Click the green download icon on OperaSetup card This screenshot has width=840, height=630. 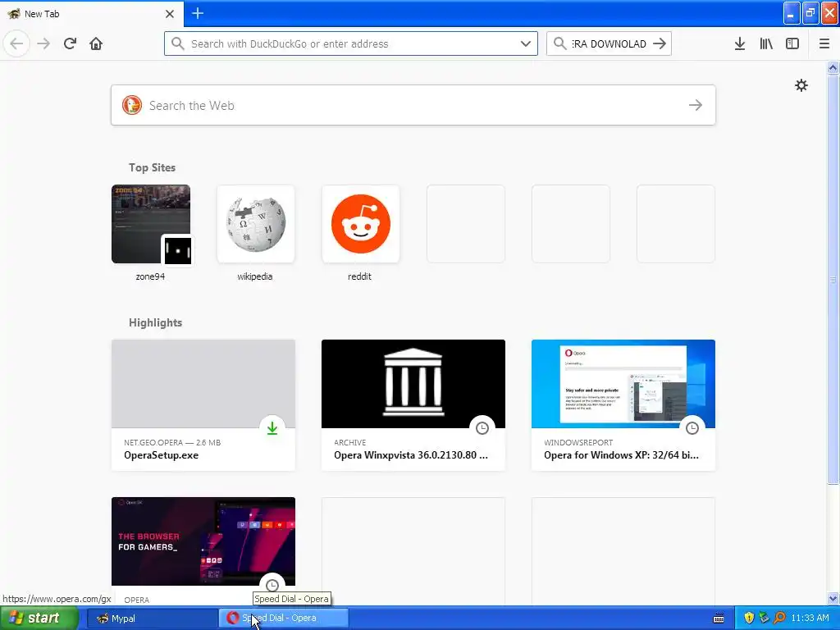click(x=272, y=428)
